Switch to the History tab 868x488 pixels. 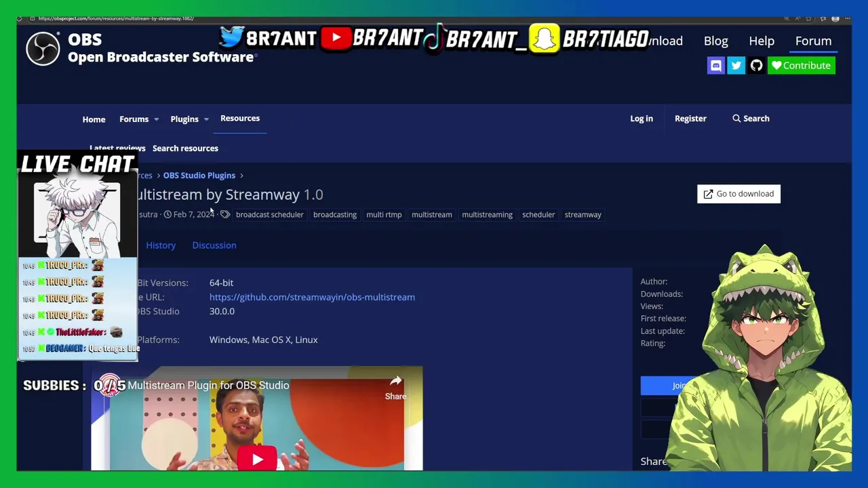click(x=161, y=245)
